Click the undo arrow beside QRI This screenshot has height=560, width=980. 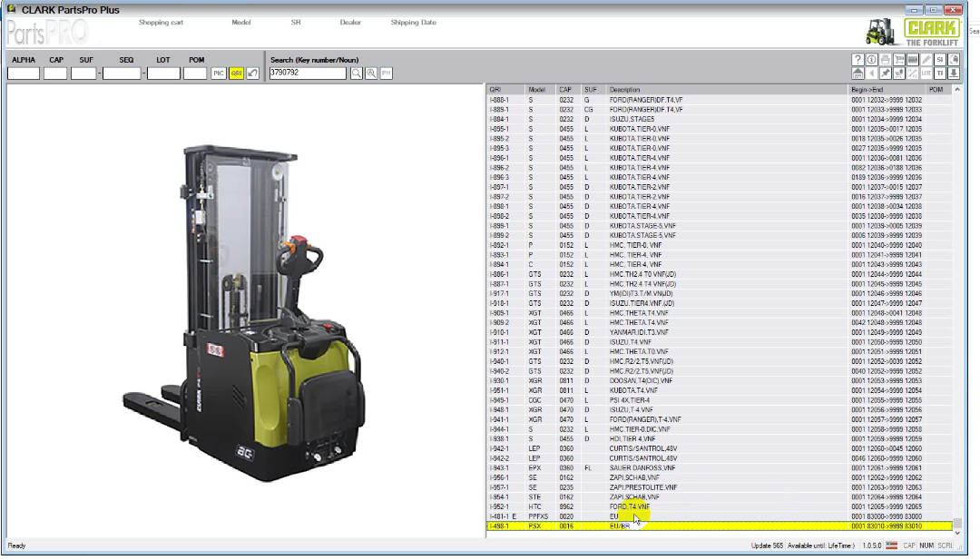(x=252, y=73)
